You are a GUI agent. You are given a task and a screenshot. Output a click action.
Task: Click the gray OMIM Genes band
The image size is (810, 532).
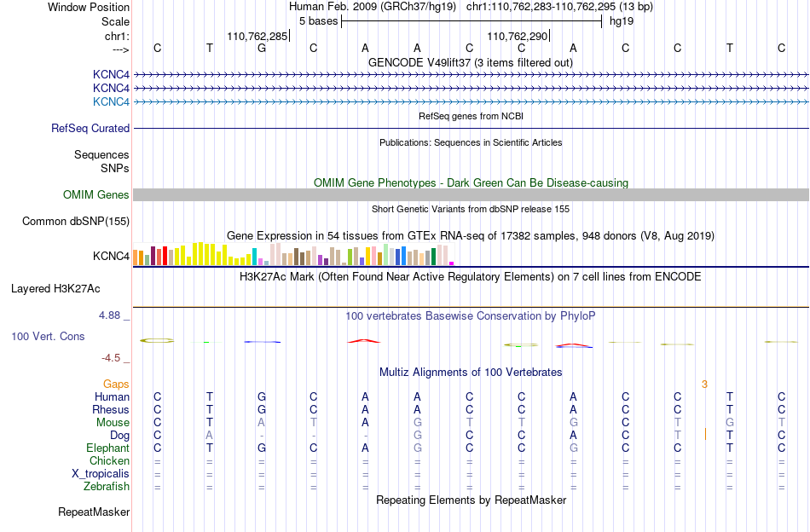tap(471, 194)
